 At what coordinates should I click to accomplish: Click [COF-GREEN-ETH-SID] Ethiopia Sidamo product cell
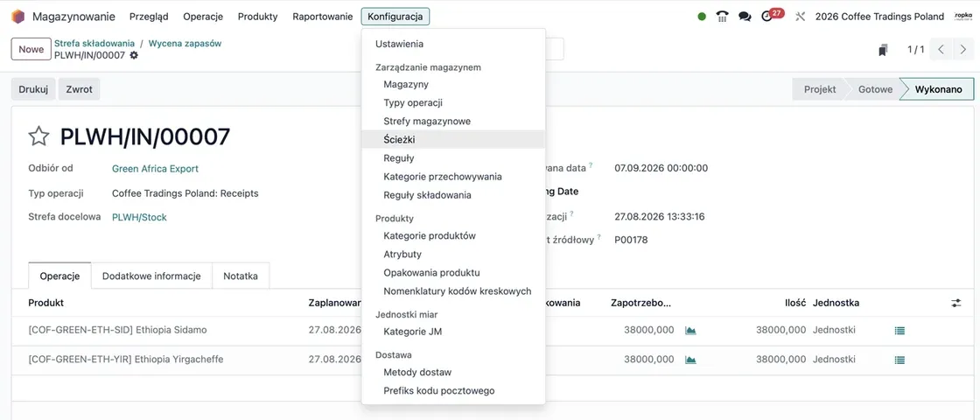click(x=117, y=330)
